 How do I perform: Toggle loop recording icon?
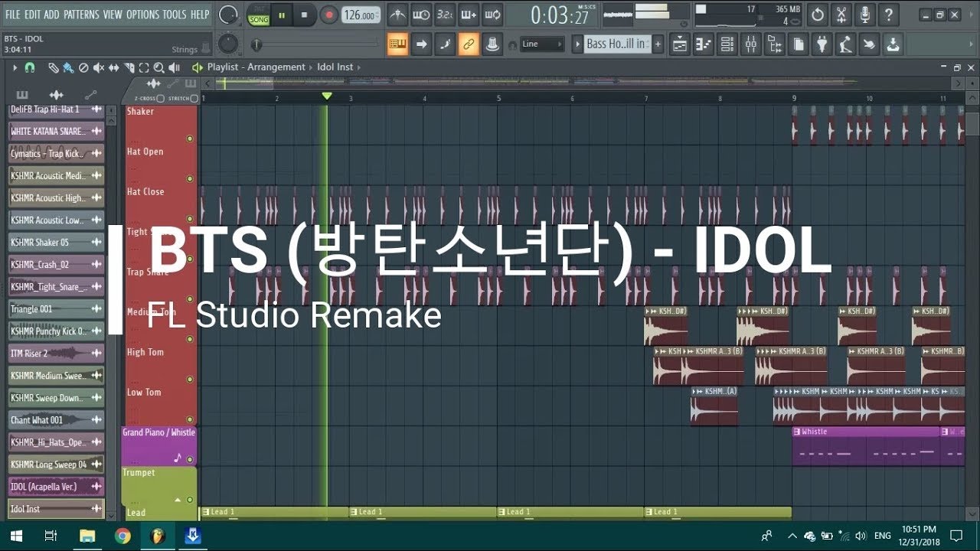492,15
